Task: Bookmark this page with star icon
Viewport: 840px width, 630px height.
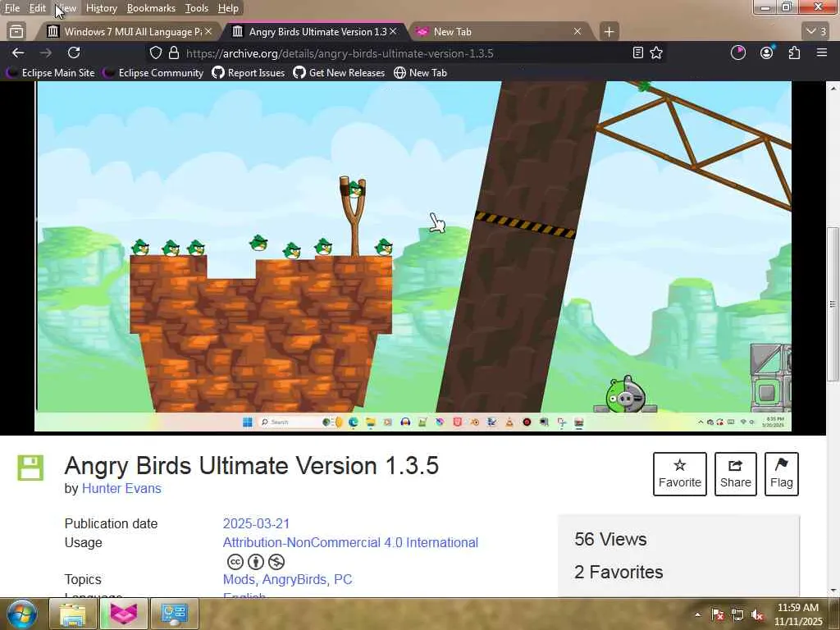Action: point(656,52)
